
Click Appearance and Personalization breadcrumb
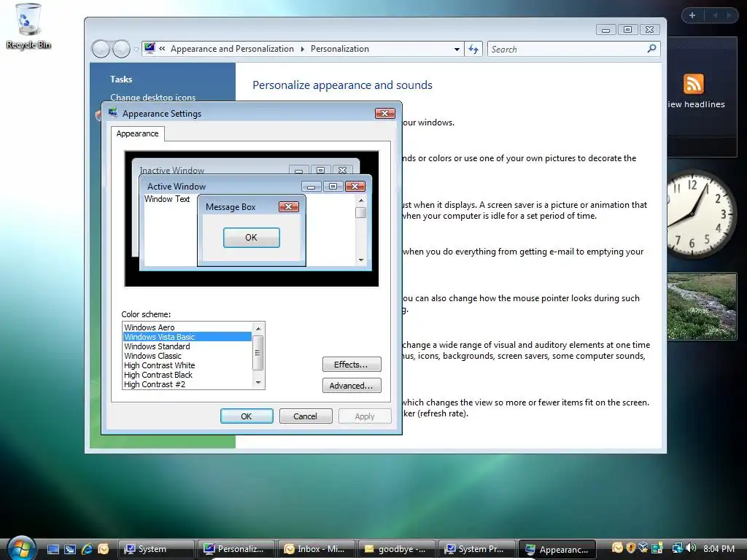pyautogui.click(x=232, y=49)
